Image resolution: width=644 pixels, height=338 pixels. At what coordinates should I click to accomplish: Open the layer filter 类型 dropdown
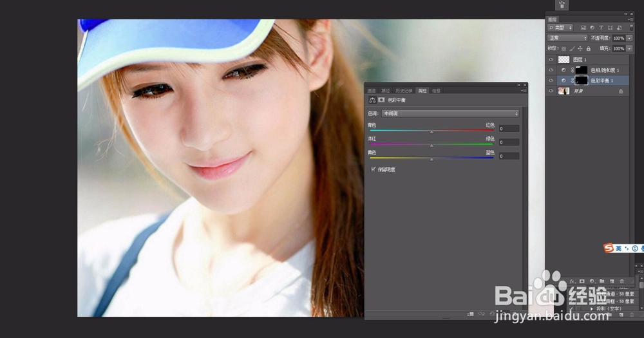(x=560, y=28)
